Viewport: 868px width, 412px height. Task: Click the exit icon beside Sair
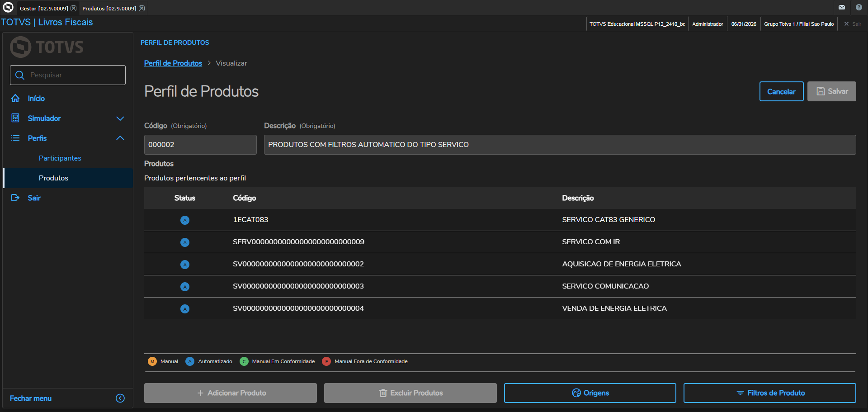tap(15, 198)
